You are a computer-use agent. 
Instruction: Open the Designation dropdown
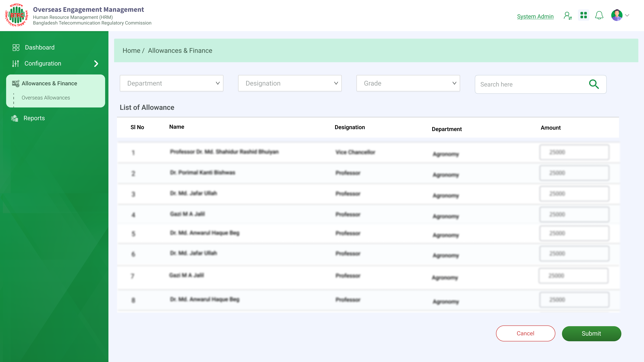tap(290, 83)
